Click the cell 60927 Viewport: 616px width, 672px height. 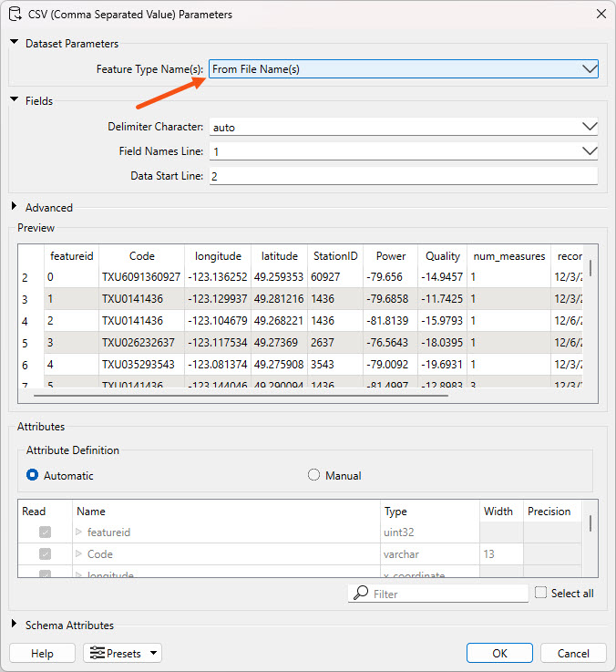(335, 277)
